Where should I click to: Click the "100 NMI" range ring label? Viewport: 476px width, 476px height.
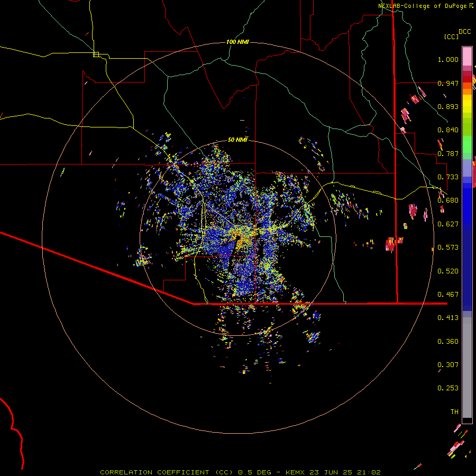click(237, 42)
